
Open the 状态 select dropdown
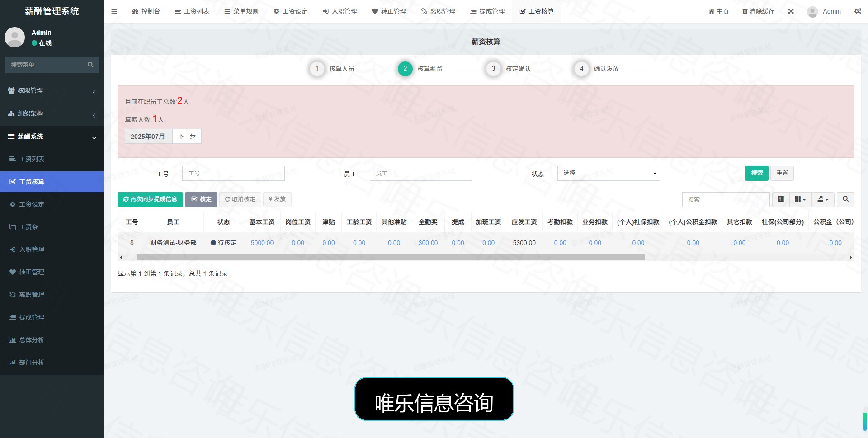click(x=609, y=173)
